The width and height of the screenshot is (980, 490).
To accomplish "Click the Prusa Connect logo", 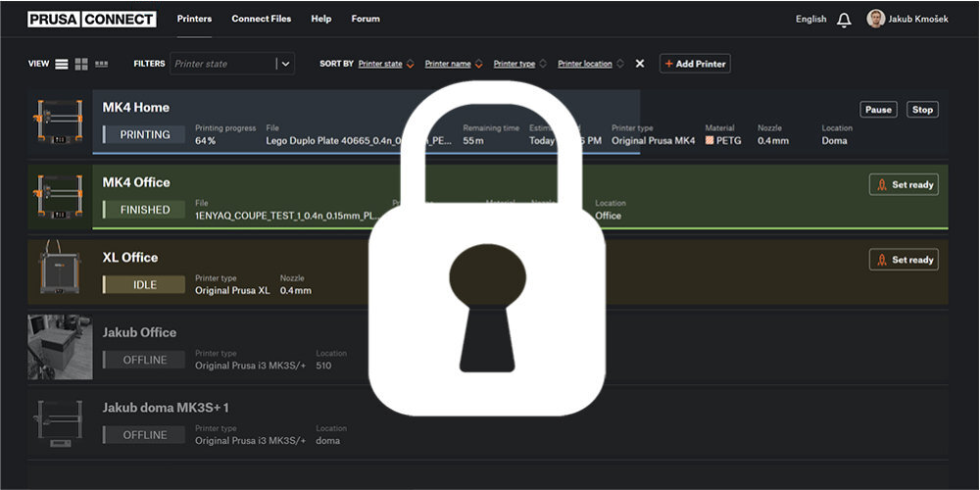I will pyautogui.click(x=91, y=19).
